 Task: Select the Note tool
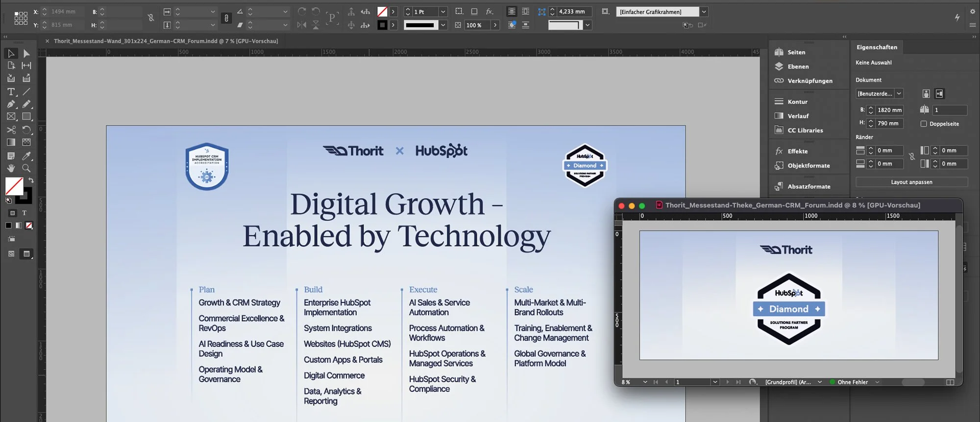pyautogui.click(x=11, y=156)
